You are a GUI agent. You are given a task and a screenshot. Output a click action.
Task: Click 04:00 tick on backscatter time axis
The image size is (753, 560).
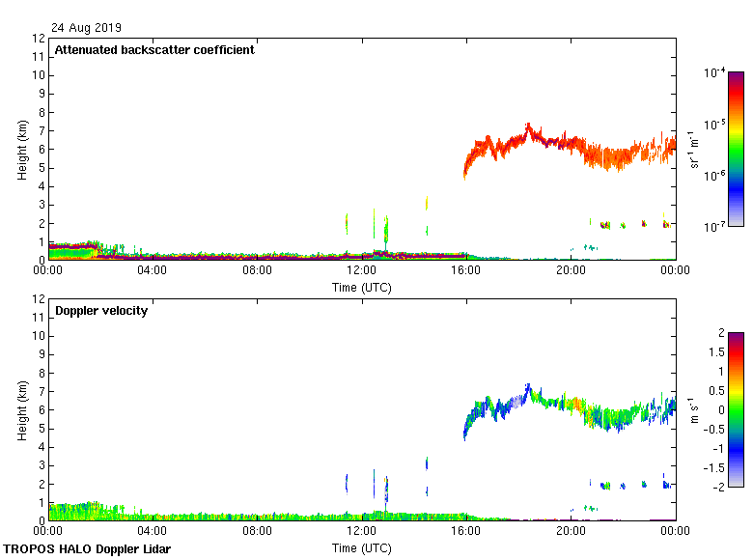coord(153,271)
